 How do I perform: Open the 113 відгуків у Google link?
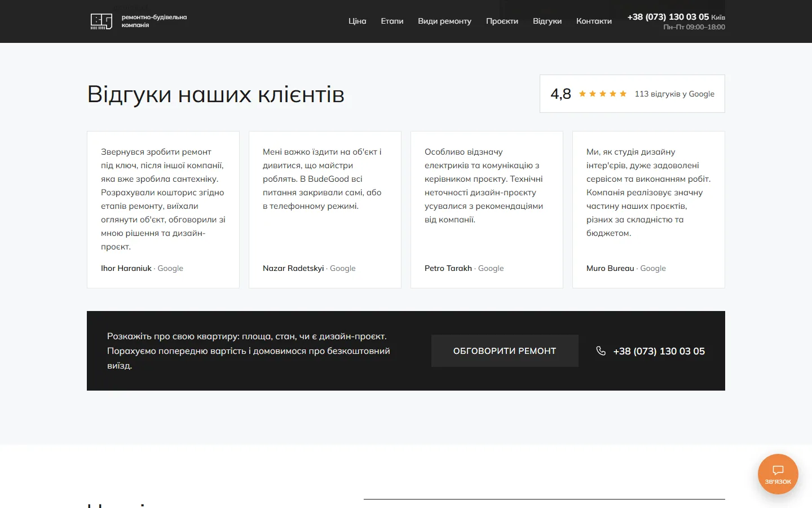click(674, 94)
